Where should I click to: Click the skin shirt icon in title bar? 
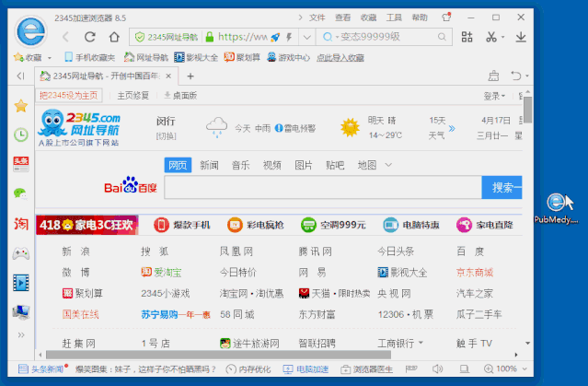(x=446, y=18)
